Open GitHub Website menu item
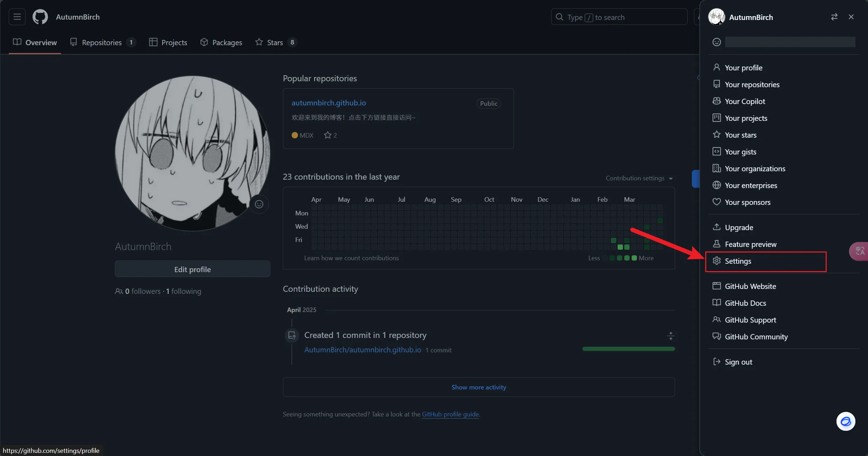This screenshot has width=868, height=456. [784, 286]
